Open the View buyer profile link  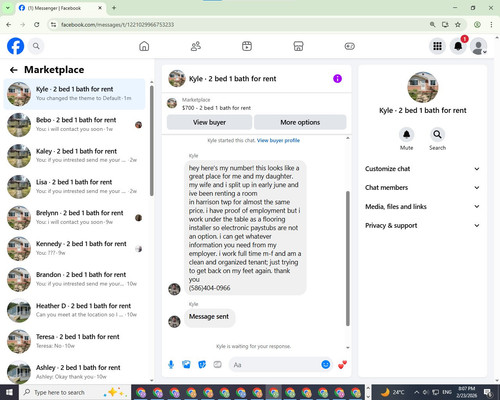(x=278, y=140)
